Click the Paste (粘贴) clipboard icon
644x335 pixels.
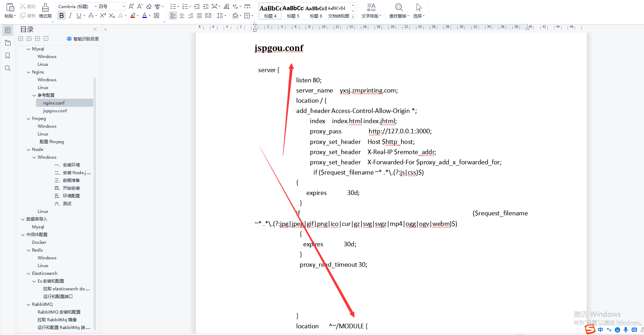point(10,7)
